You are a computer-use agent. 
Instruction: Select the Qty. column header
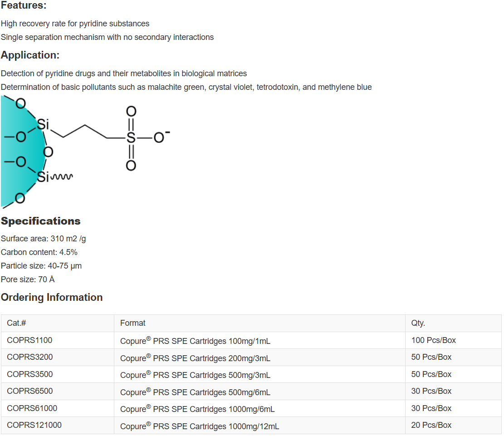click(x=418, y=323)
